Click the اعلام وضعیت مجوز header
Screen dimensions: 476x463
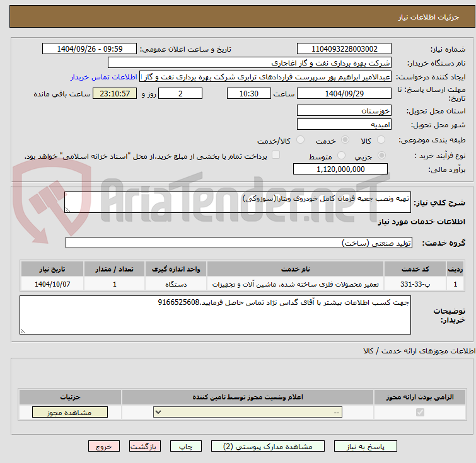coord(248,397)
